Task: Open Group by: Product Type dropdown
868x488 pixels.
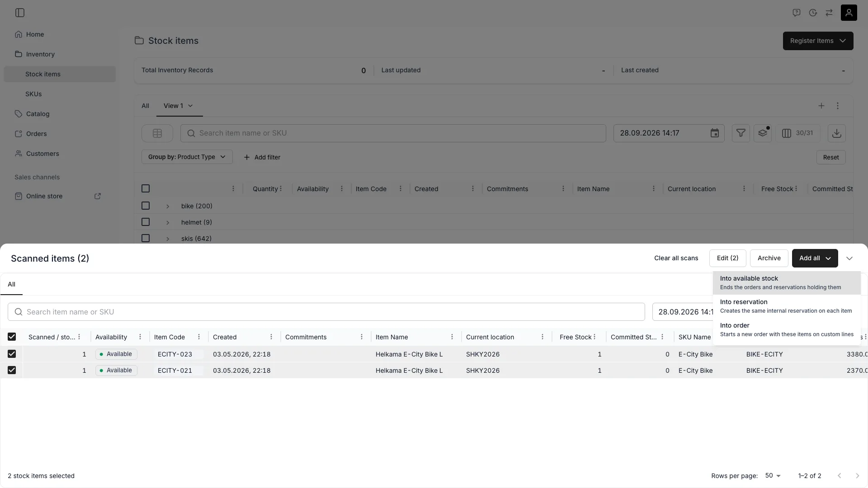Action: 187,157
